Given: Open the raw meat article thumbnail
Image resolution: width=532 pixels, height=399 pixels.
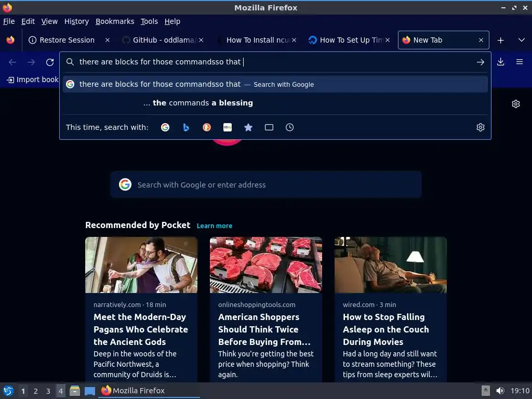Looking at the screenshot, I should tap(266, 265).
